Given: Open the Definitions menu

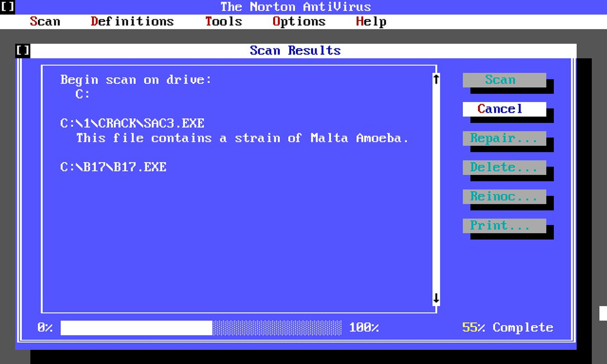Looking at the screenshot, I should pos(132,22).
